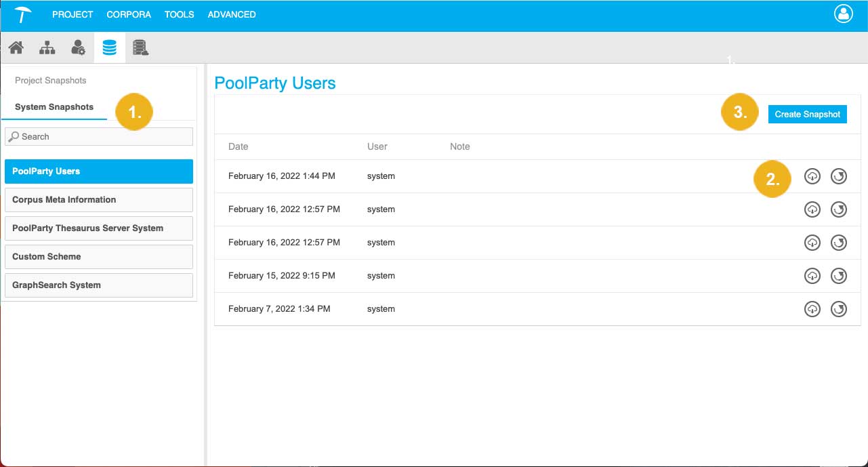Choose GraphSearch System from the list
The image size is (868, 467).
tap(98, 285)
